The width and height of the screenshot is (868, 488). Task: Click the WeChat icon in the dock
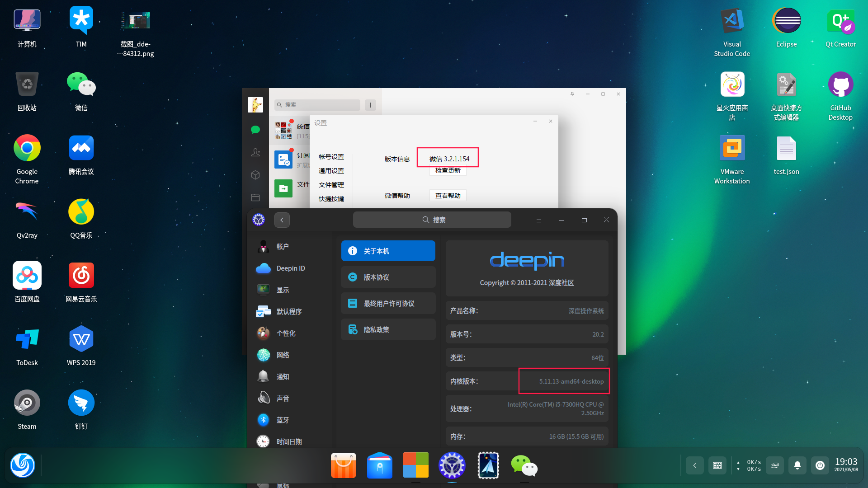[524, 465]
